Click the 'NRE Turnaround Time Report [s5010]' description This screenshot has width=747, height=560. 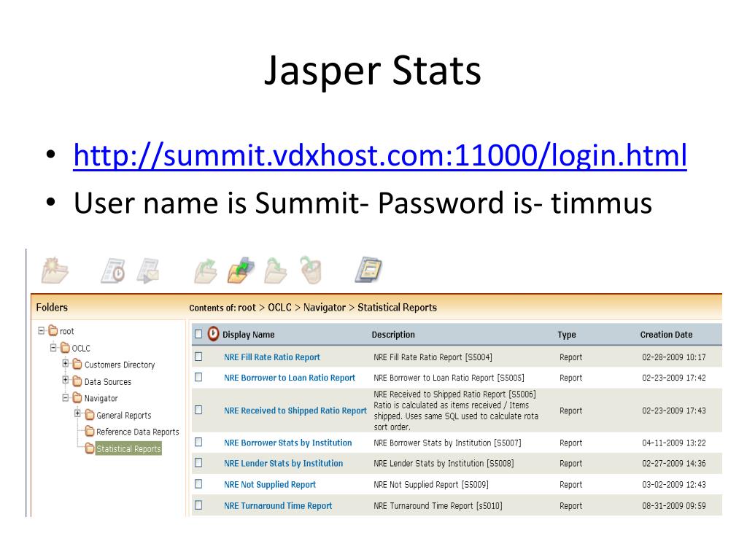click(x=438, y=506)
